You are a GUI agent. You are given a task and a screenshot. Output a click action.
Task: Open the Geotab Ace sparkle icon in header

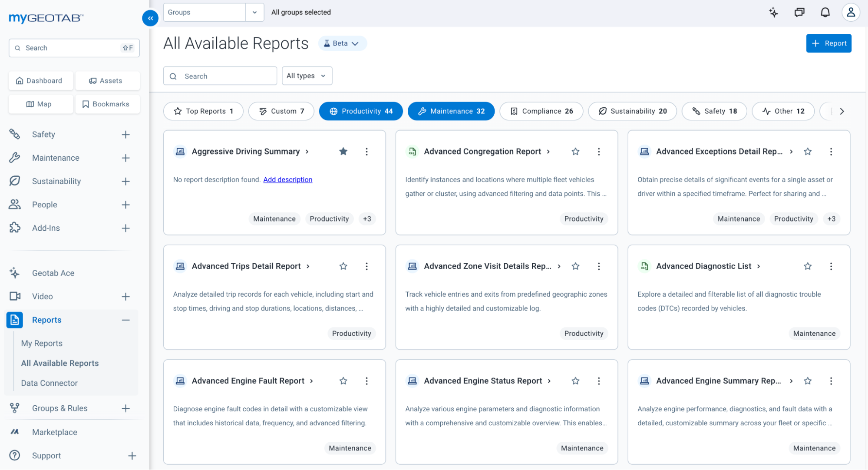[x=773, y=12]
